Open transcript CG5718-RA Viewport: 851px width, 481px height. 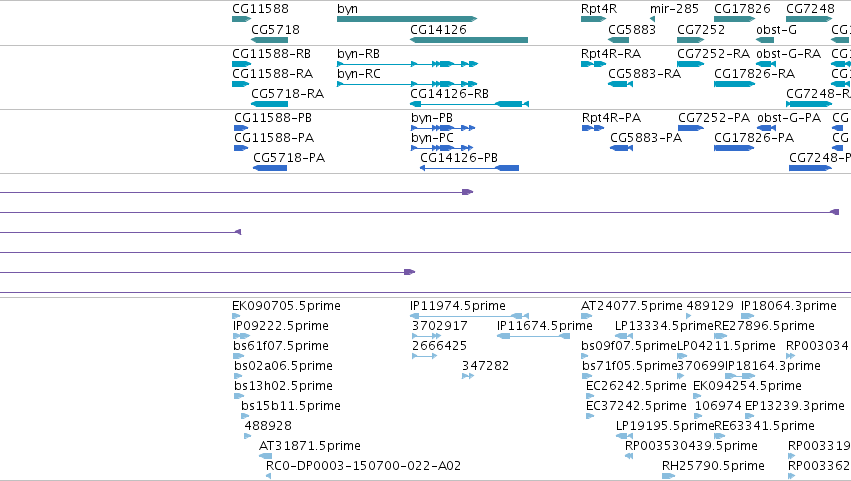tap(288, 94)
